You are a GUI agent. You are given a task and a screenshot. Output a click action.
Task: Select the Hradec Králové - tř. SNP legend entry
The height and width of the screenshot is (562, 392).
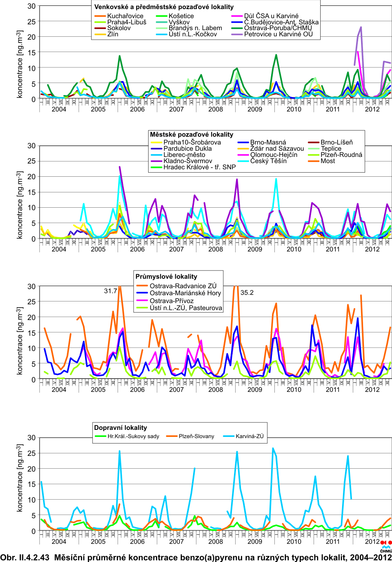(199, 167)
